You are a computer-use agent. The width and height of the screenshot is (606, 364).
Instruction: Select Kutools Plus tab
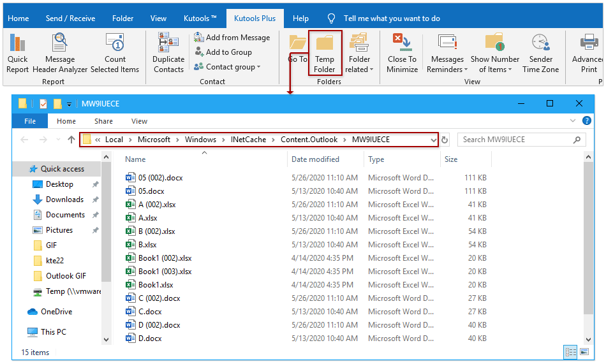[x=255, y=18]
